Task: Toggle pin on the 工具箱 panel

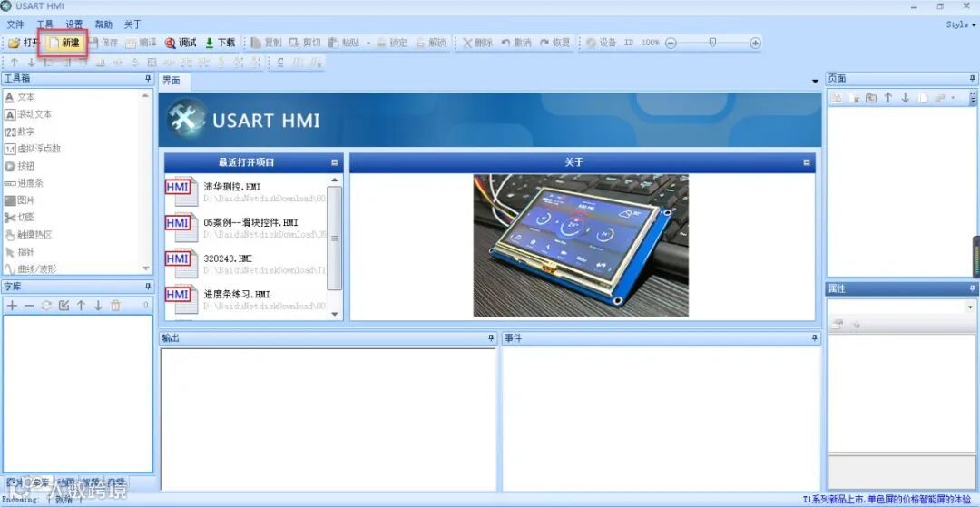Action: (x=148, y=79)
